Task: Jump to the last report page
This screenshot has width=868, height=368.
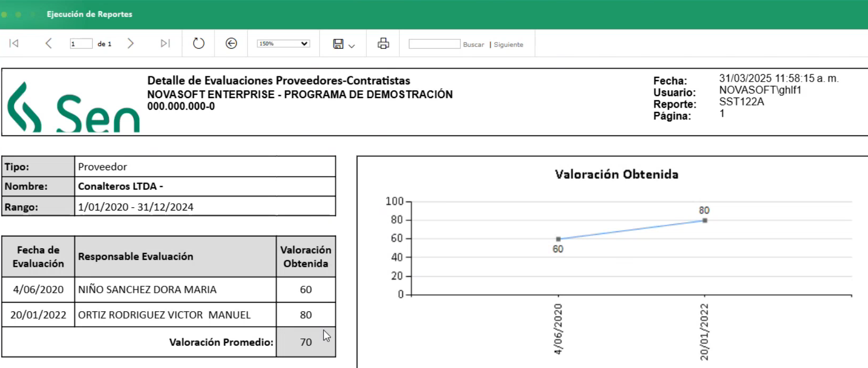Action: click(165, 43)
